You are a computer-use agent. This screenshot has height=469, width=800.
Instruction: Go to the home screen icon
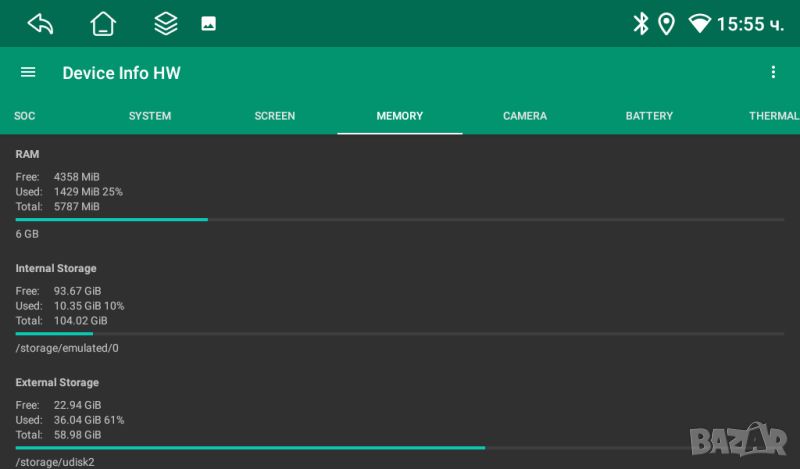[x=103, y=23]
